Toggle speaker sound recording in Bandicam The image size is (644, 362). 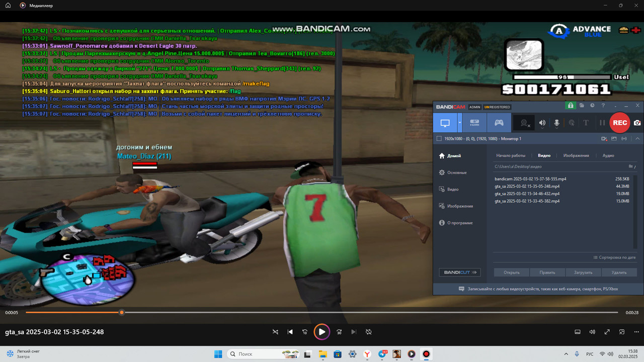(542, 123)
